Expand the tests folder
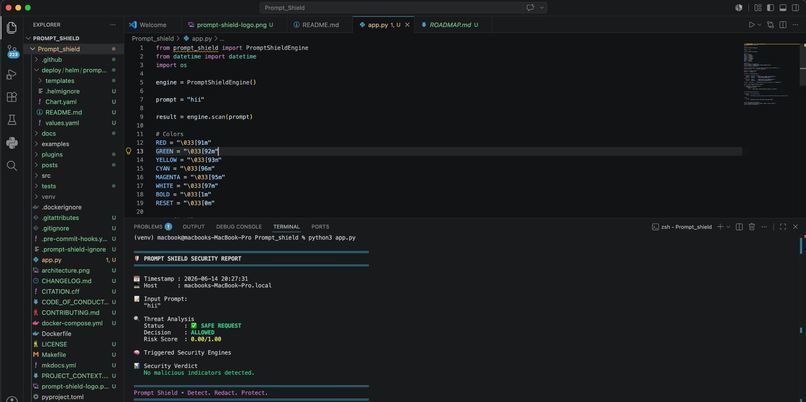 [72, 186]
